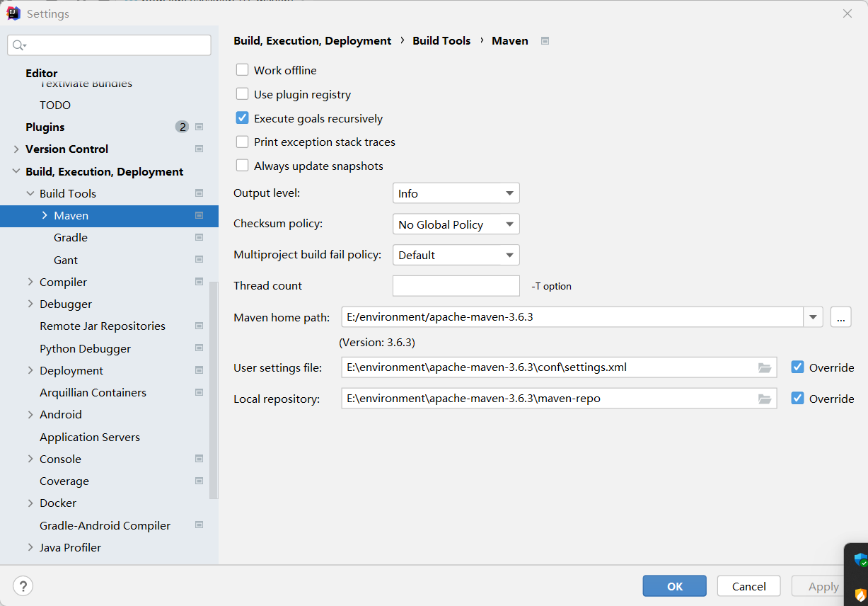Collapse Build, Execution, Deployment node
Screen dimensions: 868x606
tap(16, 171)
